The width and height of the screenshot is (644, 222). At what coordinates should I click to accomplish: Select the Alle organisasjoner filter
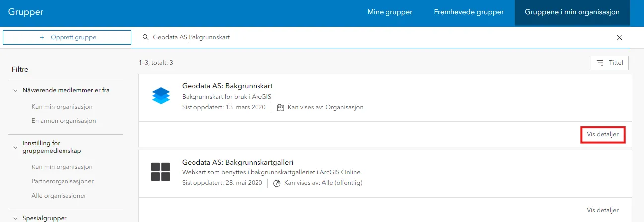59,196
